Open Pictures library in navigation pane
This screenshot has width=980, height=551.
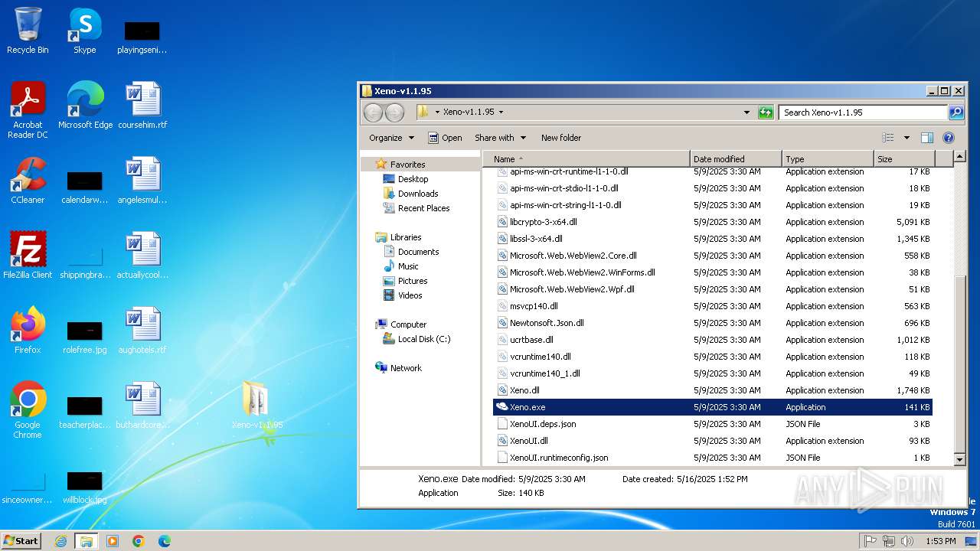tap(413, 281)
